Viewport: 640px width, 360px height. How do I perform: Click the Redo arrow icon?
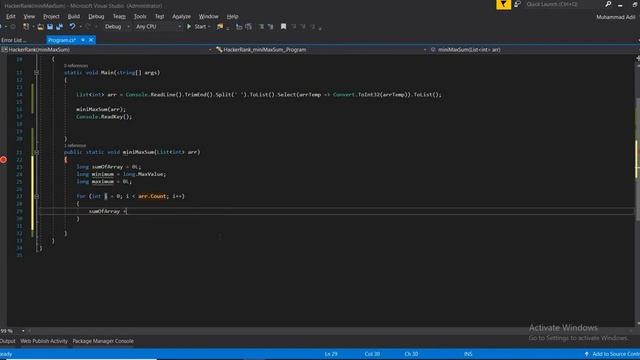coord(88,27)
